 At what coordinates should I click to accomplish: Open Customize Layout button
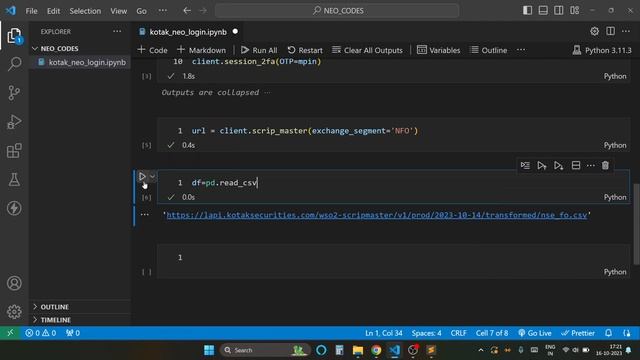click(x=574, y=10)
